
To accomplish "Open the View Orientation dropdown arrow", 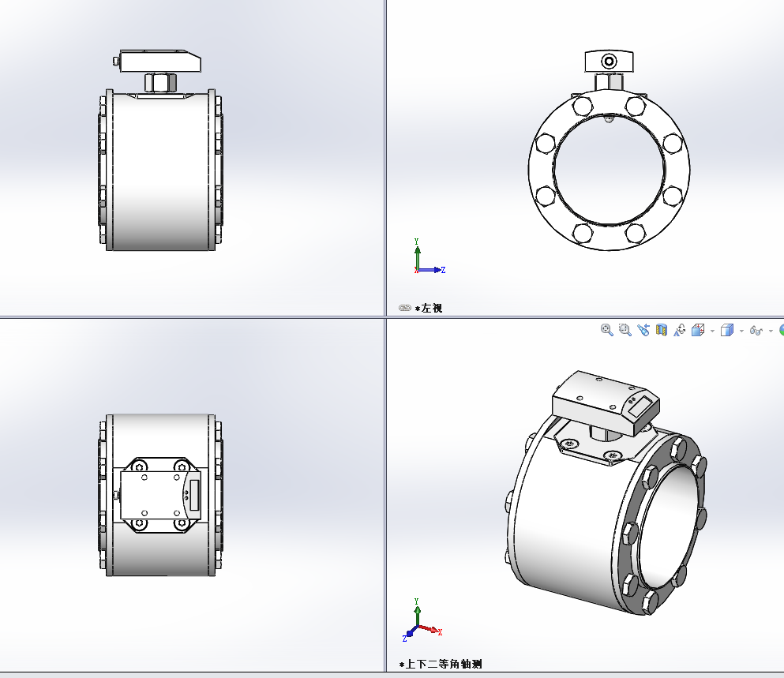I will coord(712,331).
